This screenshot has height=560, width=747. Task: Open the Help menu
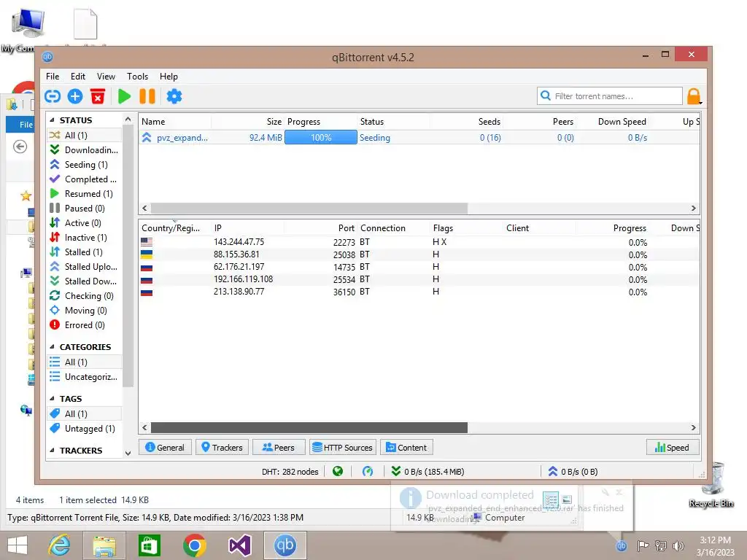click(x=169, y=76)
